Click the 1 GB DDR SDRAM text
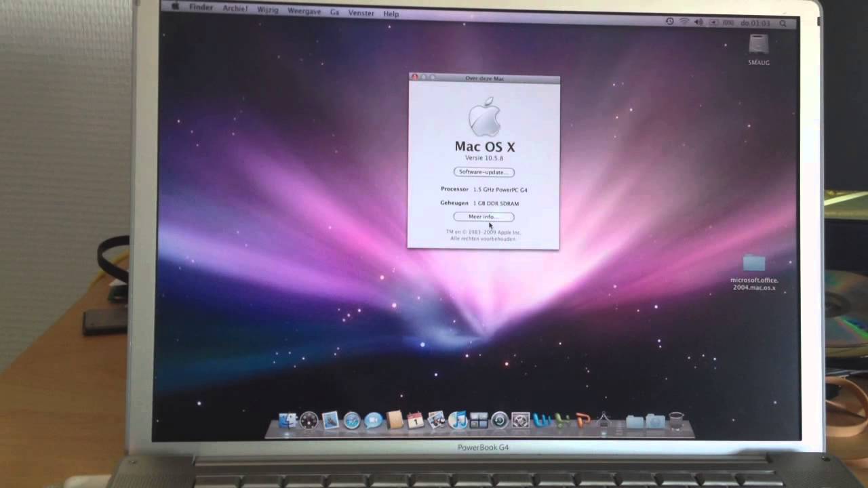The image size is (868, 488). [496, 203]
